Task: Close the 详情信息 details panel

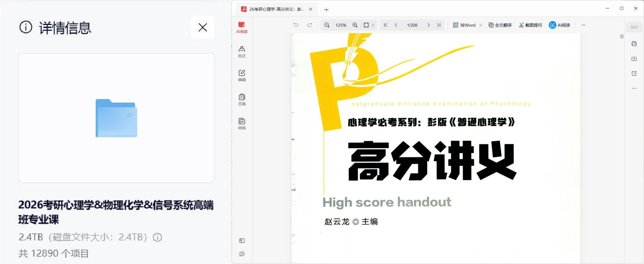Action: 202,27
